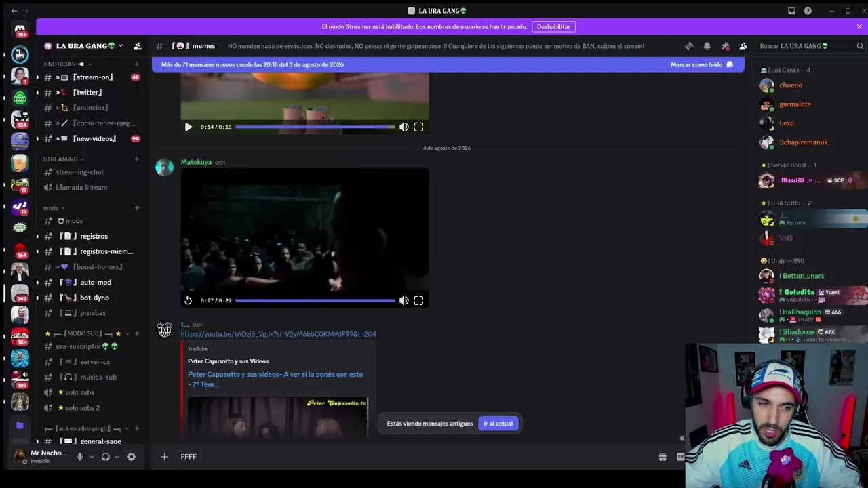Toggle microphone mute
The image size is (868, 488).
pyautogui.click(x=80, y=457)
